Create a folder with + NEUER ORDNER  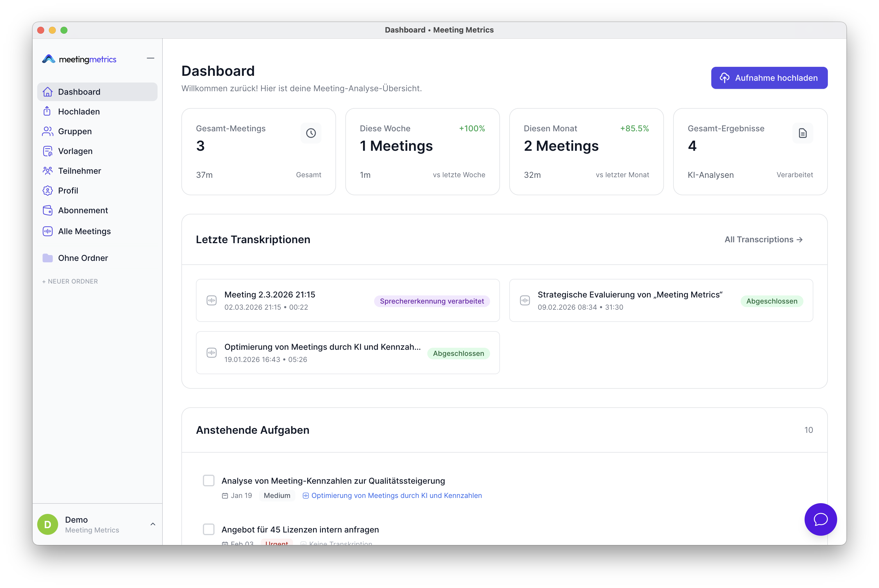(x=70, y=281)
